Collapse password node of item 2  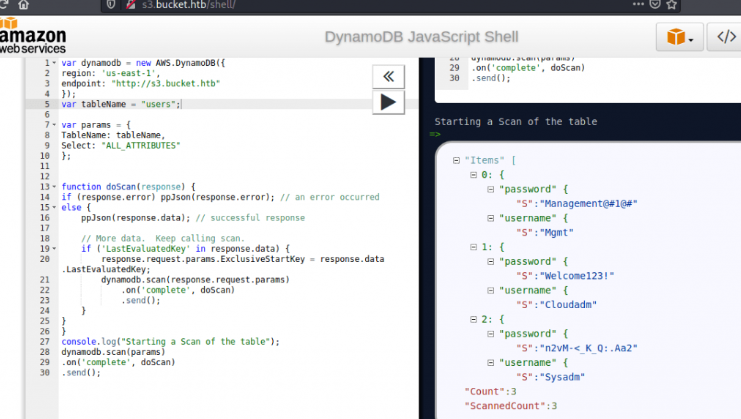491,334
